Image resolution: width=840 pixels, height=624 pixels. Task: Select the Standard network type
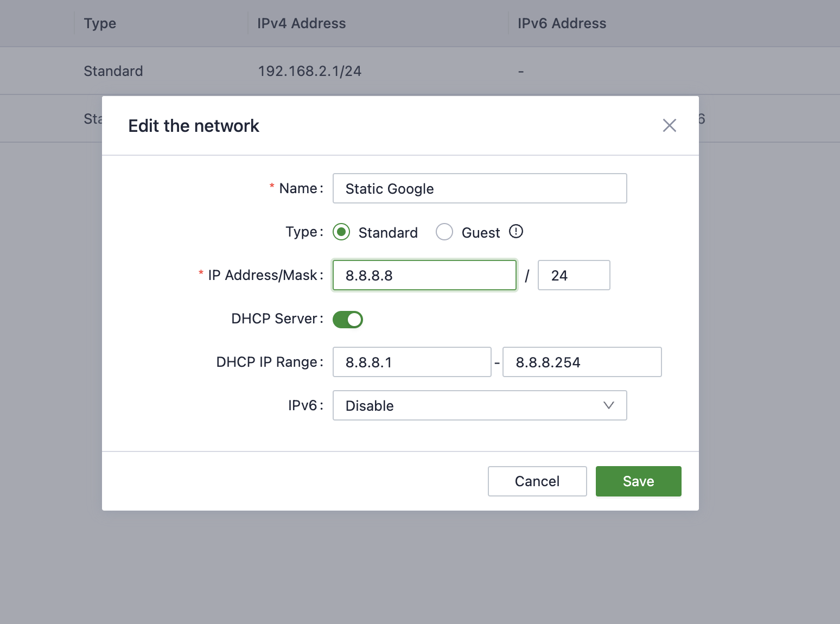tap(341, 232)
